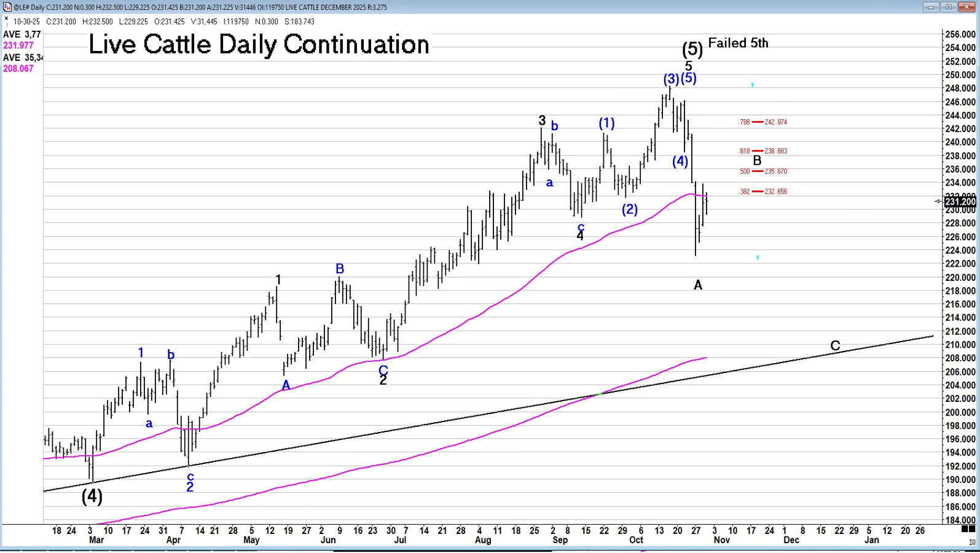Select the 'Failed 5th' text annotation
This screenshot has height=553, width=980.
[738, 43]
